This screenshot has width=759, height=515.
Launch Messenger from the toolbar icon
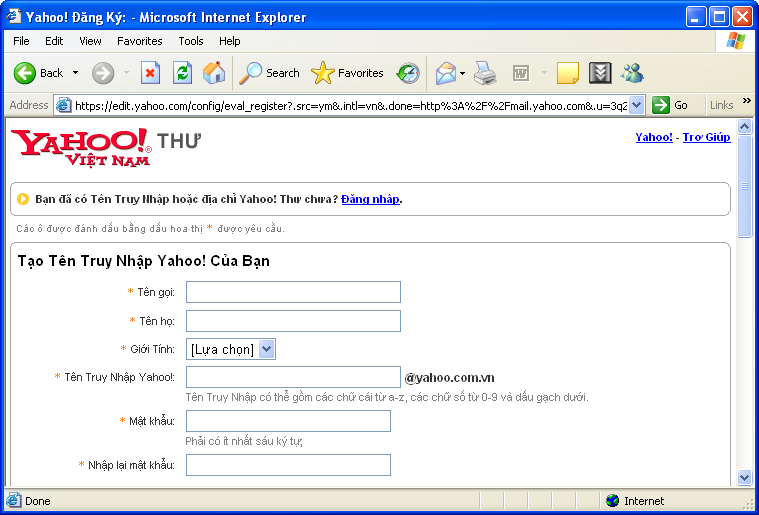tap(632, 73)
